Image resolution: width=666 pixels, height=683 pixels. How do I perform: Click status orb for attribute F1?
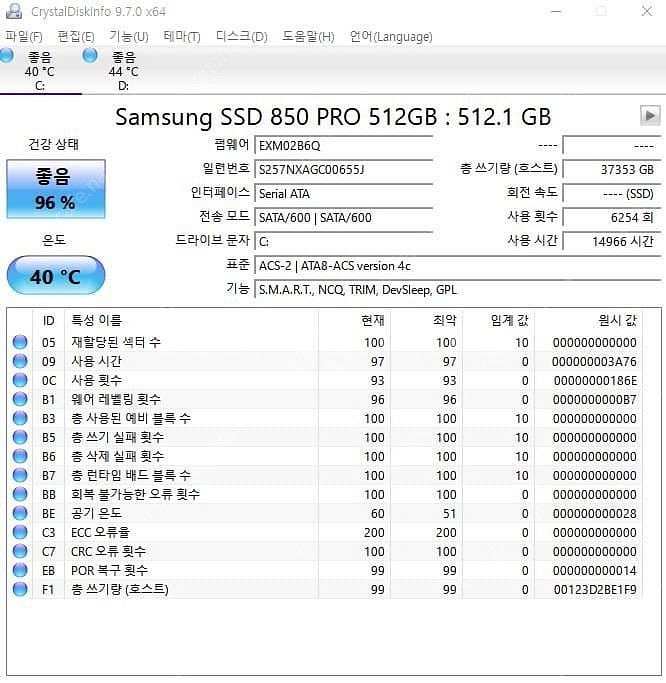coord(20,589)
